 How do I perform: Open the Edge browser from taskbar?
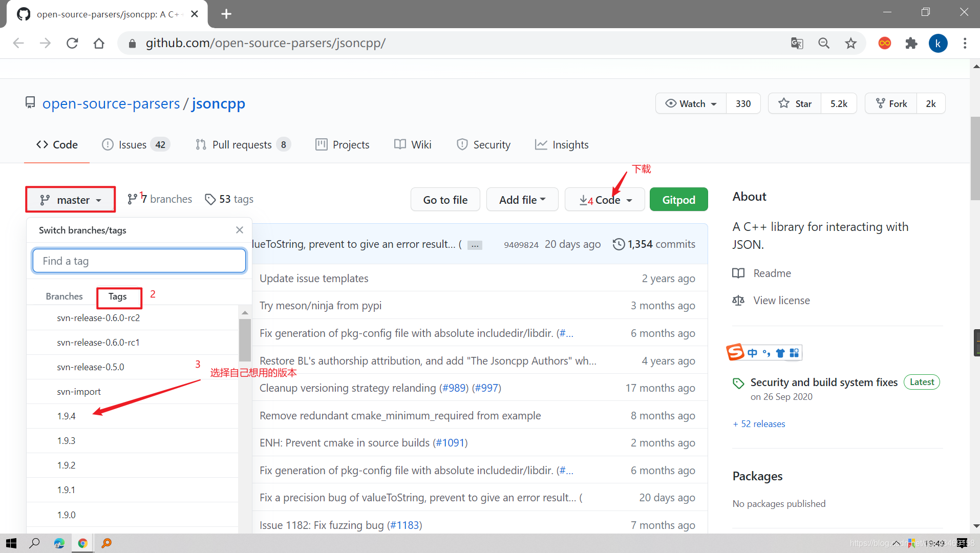point(59,543)
